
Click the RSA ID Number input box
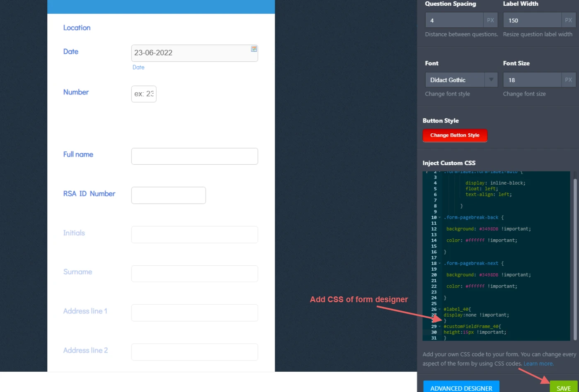point(168,195)
